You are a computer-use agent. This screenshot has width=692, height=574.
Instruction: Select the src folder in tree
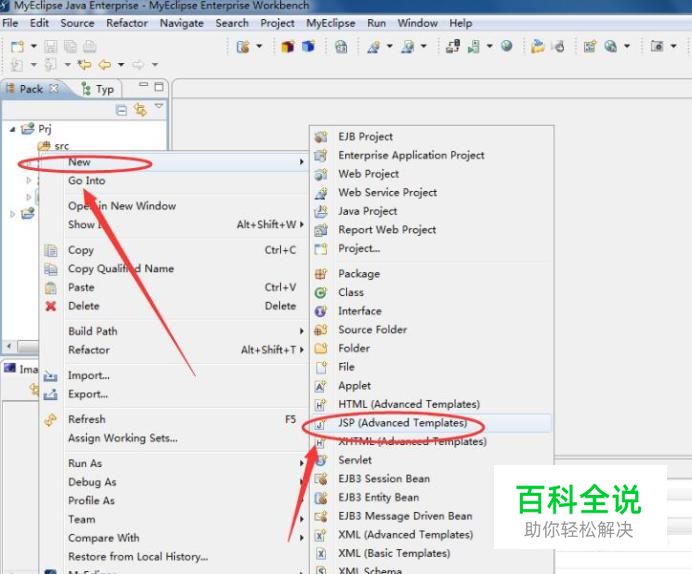pyautogui.click(x=54, y=146)
